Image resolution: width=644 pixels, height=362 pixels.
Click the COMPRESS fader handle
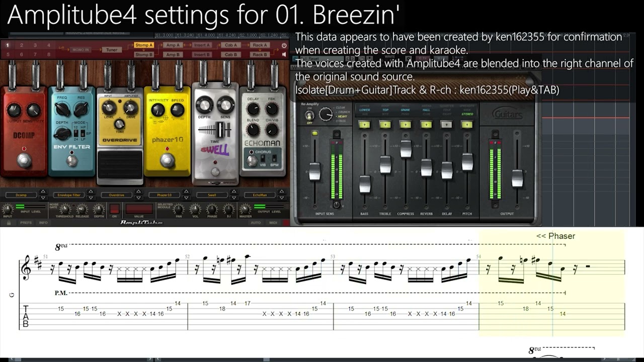[406, 148]
